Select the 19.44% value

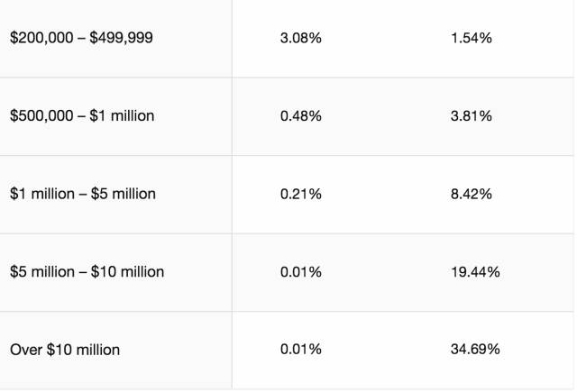(474, 271)
